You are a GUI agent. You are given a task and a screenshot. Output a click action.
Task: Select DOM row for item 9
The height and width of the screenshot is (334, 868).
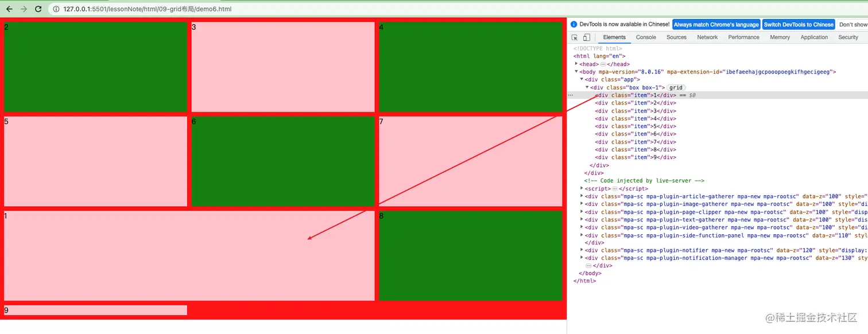[x=718, y=157]
